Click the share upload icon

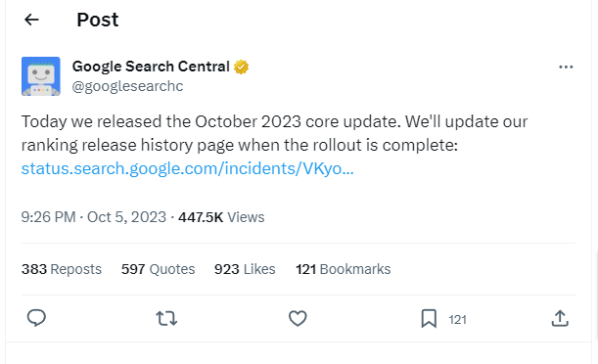pos(560,318)
